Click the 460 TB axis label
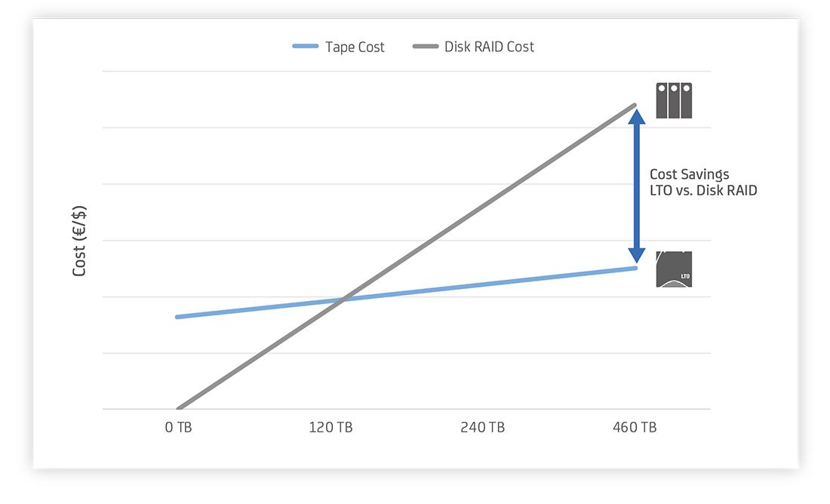The image size is (830, 504). click(635, 427)
